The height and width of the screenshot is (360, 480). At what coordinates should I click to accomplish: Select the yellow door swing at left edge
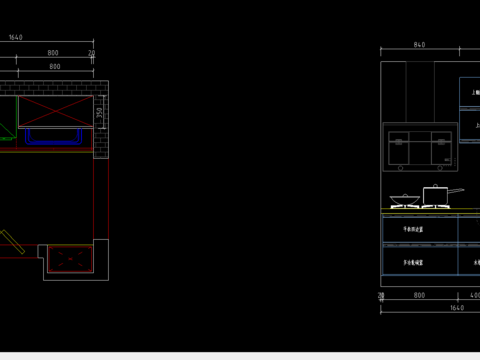click(12, 242)
